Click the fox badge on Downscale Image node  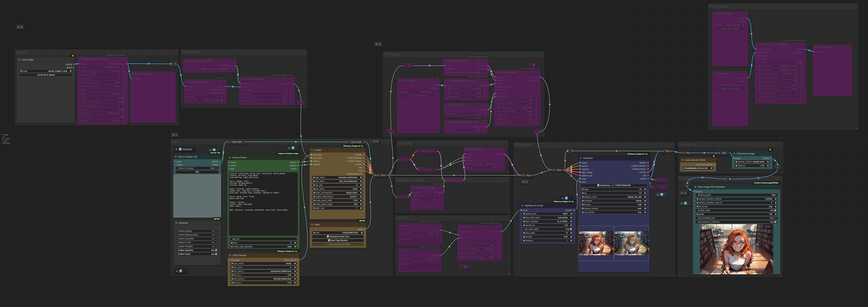click(770, 149)
